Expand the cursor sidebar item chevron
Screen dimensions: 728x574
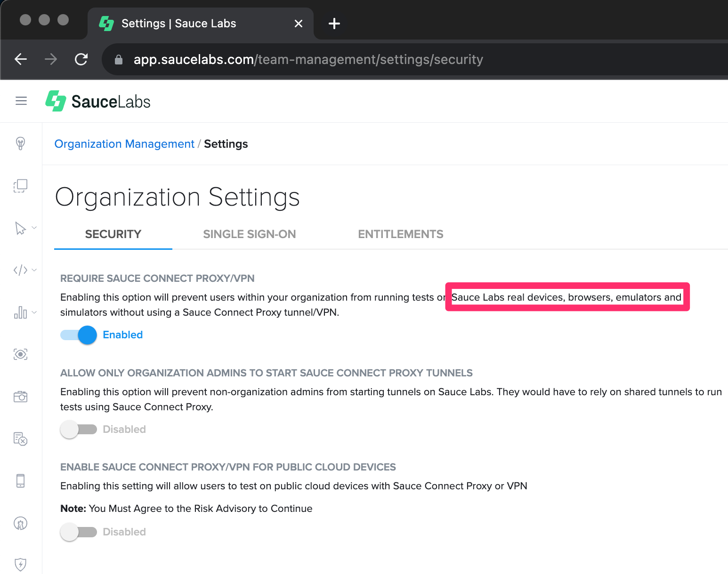[34, 228]
